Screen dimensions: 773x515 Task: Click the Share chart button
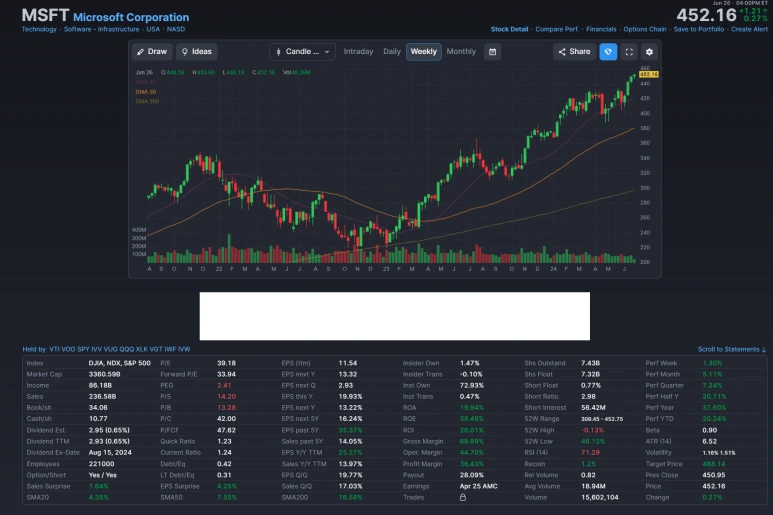coord(574,52)
